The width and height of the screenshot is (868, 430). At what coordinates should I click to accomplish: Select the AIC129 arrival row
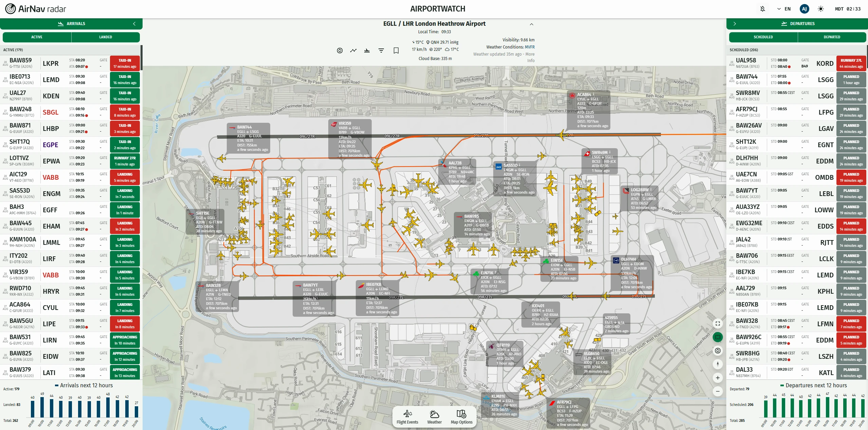point(71,177)
